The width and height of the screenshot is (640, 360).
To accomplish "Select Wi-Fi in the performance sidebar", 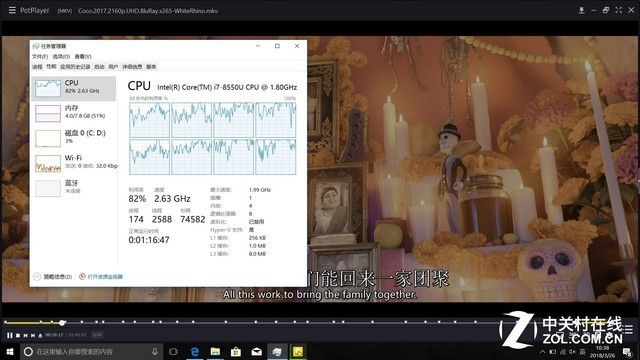I will point(74,163).
